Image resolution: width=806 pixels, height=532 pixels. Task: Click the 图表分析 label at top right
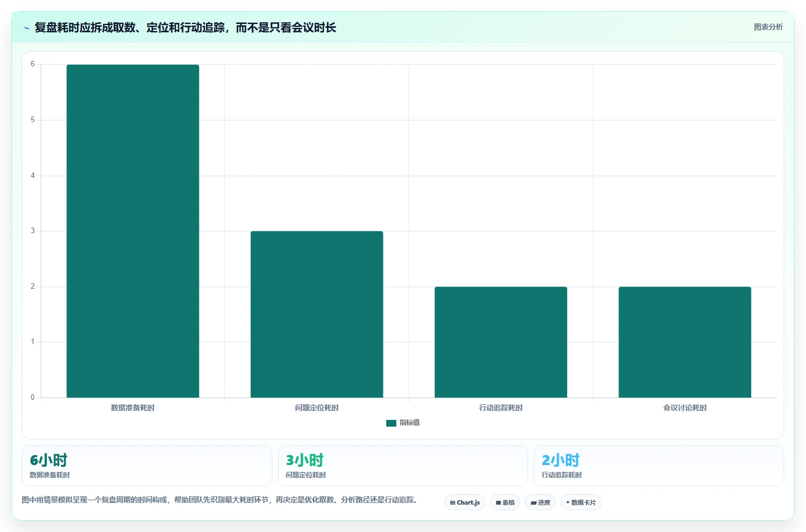[768, 27]
